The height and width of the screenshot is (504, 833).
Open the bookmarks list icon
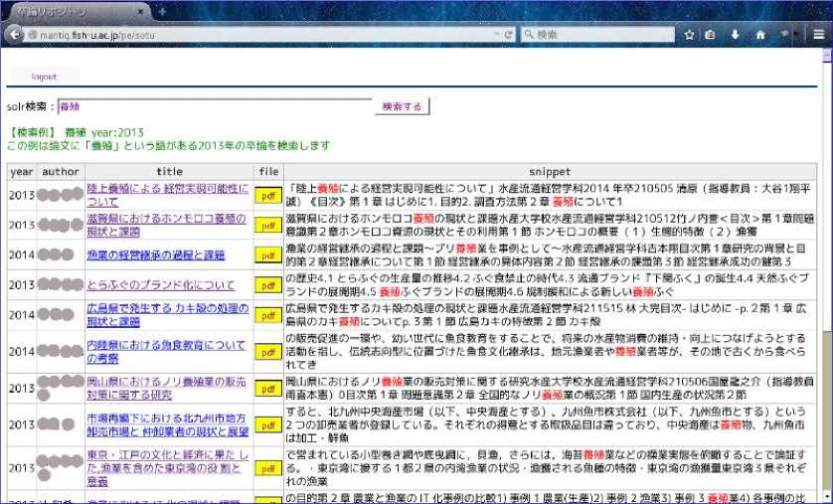tap(711, 35)
